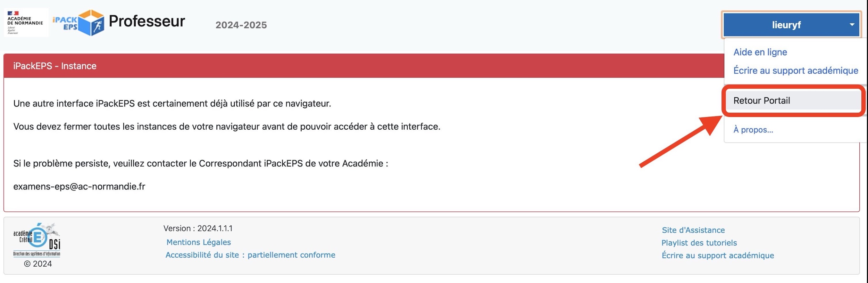The image size is (868, 283).
Task: Click the examens-eps@ac-normandie.fr email address
Action: point(79,186)
